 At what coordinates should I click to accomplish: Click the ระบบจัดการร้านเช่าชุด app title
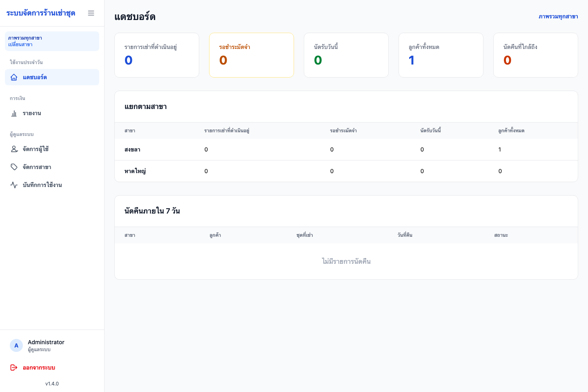tap(41, 13)
